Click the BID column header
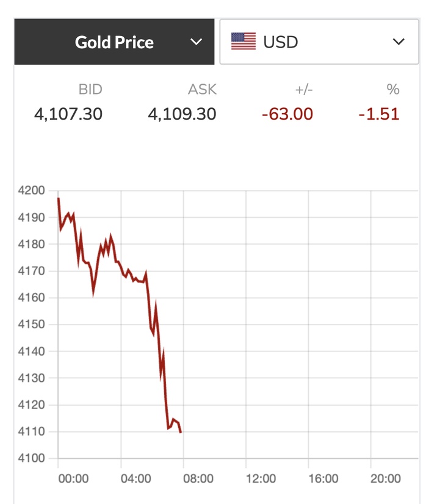Screen dimensions: 426x504 pyautogui.click(x=90, y=90)
